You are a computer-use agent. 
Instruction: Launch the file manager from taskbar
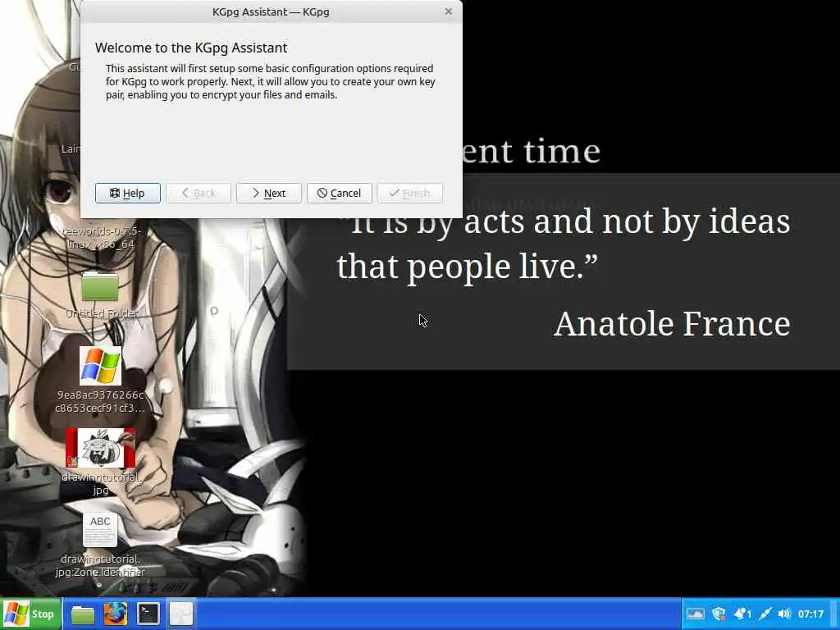(83, 614)
